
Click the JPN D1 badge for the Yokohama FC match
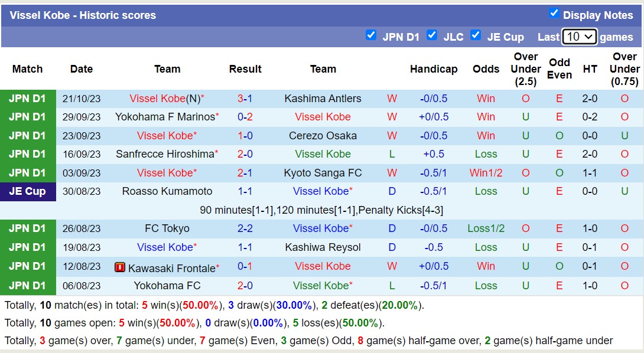(27, 285)
